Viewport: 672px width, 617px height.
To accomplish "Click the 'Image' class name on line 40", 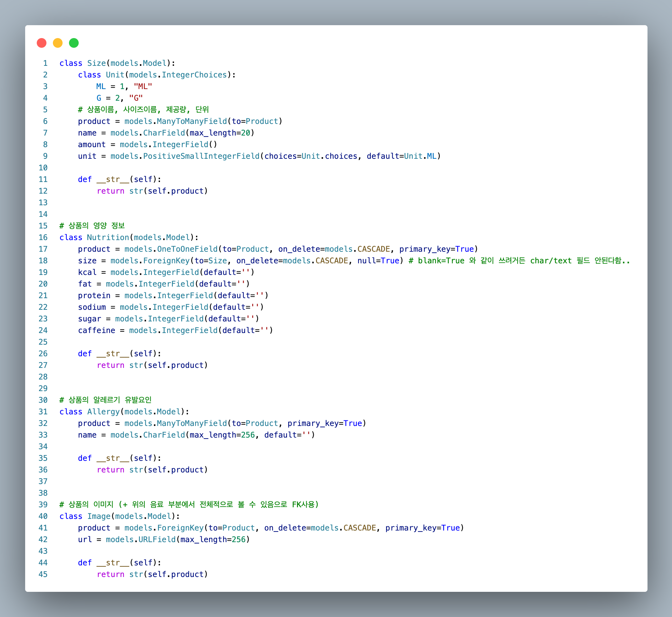I will pyautogui.click(x=99, y=516).
